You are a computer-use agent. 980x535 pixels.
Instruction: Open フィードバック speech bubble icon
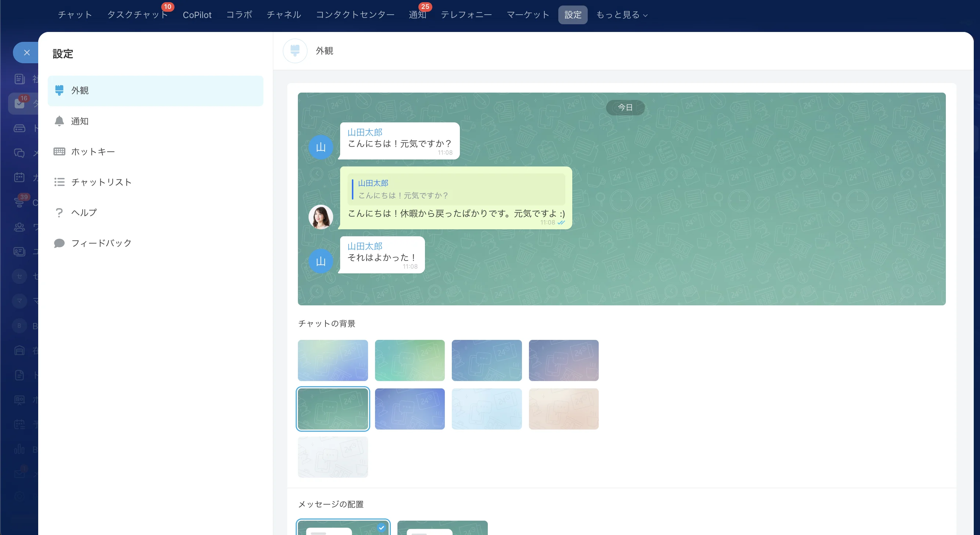[60, 243]
